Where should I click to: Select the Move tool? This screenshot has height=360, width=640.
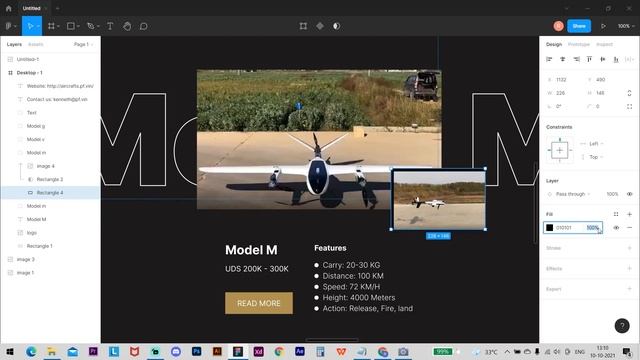point(30,26)
